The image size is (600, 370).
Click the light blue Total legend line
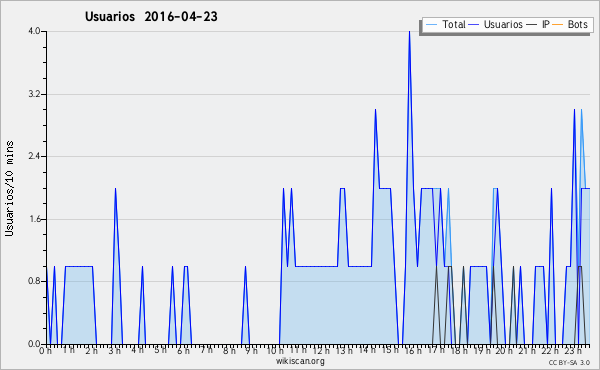click(431, 25)
